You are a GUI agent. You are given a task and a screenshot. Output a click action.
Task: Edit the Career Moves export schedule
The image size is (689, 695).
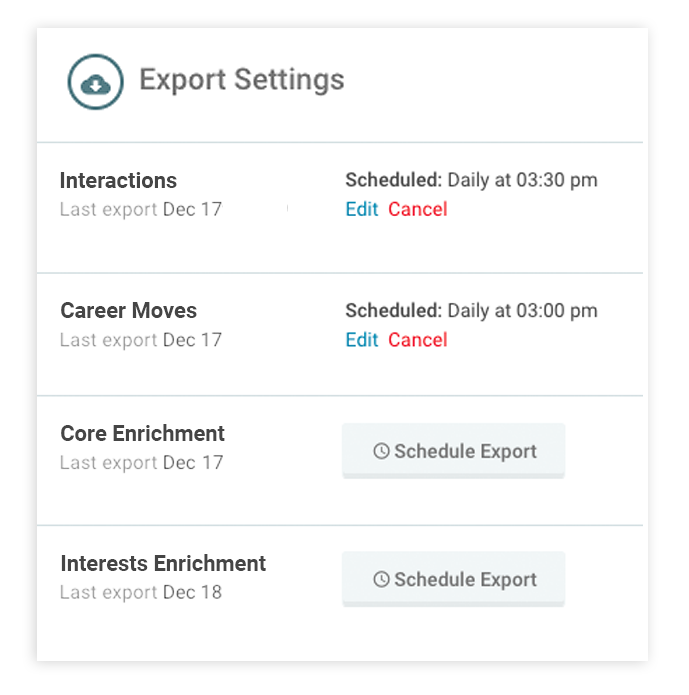[x=361, y=340]
